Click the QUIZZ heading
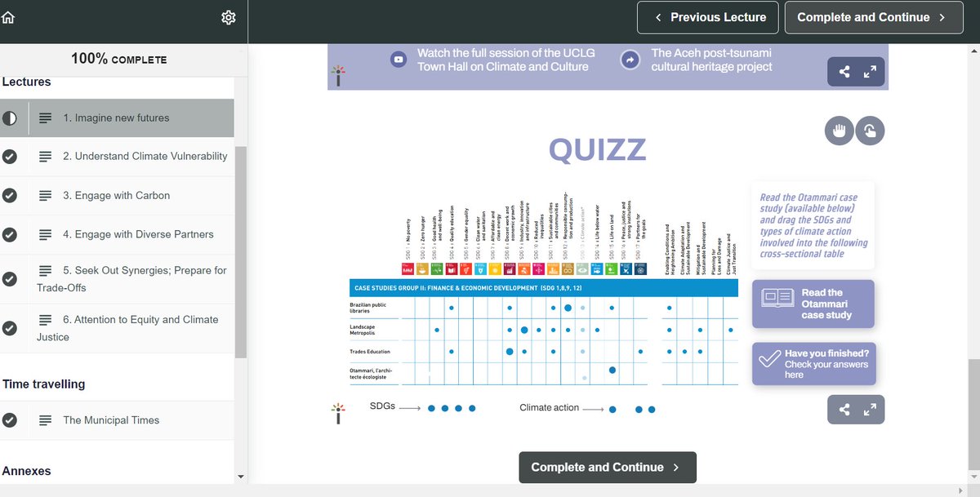980x497 pixels. (x=597, y=149)
